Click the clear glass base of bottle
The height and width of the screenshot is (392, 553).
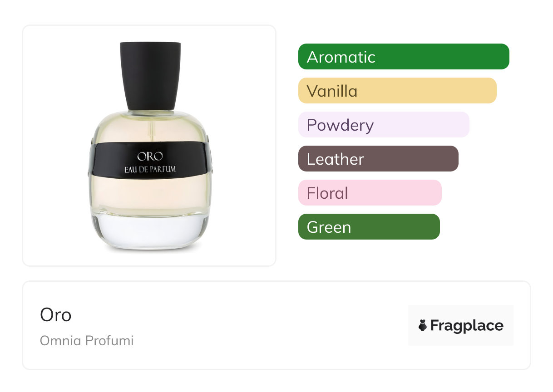tap(150, 232)
